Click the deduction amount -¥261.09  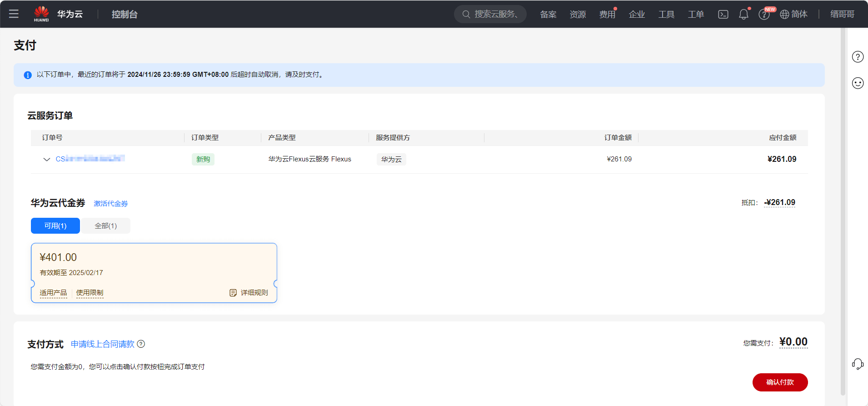tap(780, 203)
